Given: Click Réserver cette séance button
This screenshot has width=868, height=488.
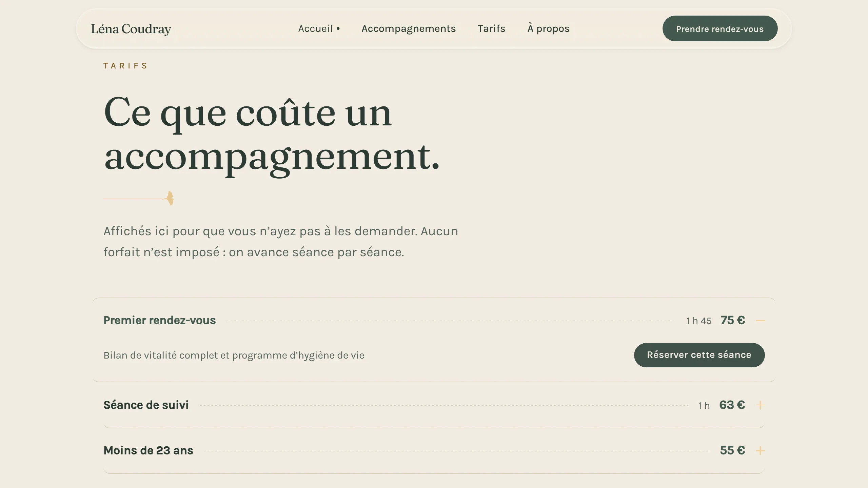Looking at the screenshot, I should tap(699, 355).
